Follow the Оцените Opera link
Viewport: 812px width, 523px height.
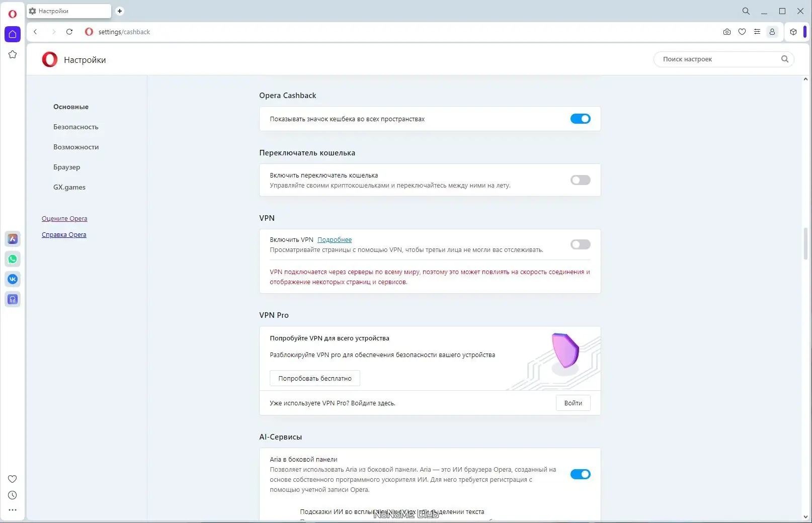click(64, 219)
